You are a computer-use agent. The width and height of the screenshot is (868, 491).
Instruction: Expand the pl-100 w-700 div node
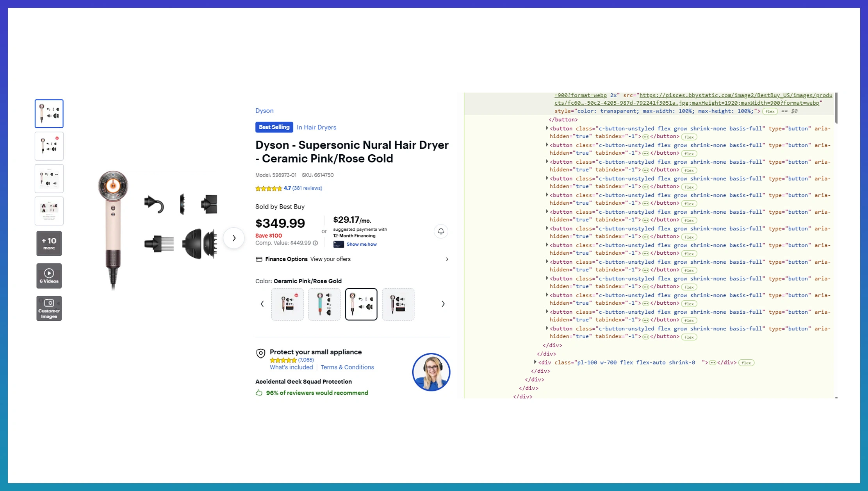point(535,362)
